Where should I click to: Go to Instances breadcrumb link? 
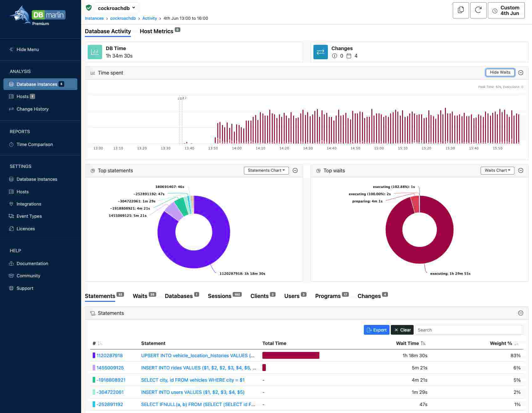pos(94,18)
